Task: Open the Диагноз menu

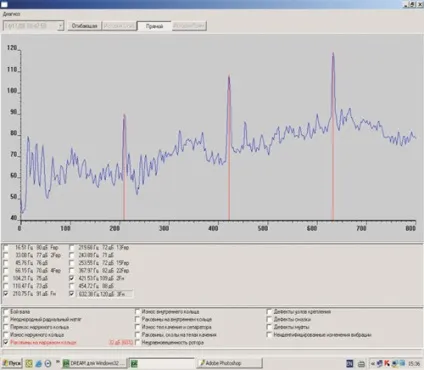Action: [x=12, y=14]
